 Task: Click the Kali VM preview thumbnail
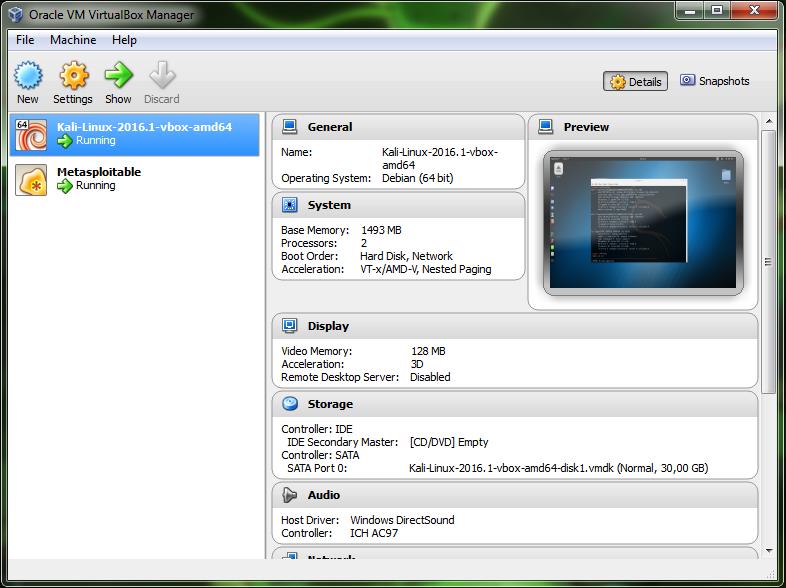643,223
